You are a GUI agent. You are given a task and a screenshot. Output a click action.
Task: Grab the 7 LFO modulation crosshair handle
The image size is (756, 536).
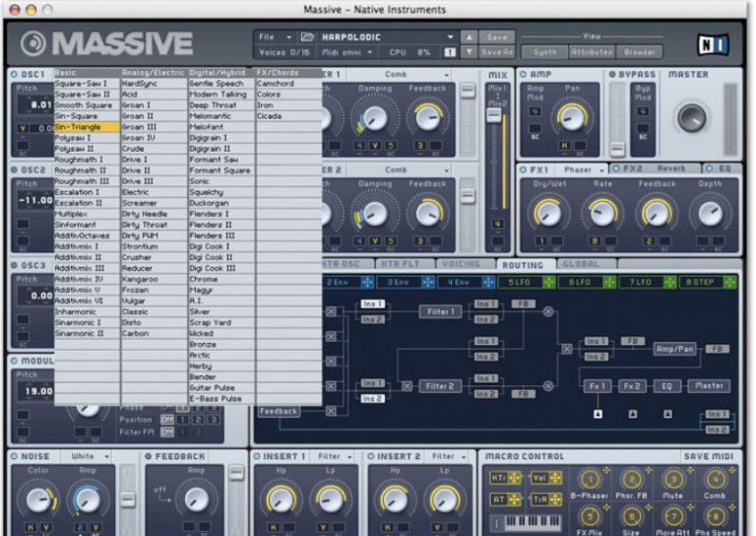(x=669, y=282)
